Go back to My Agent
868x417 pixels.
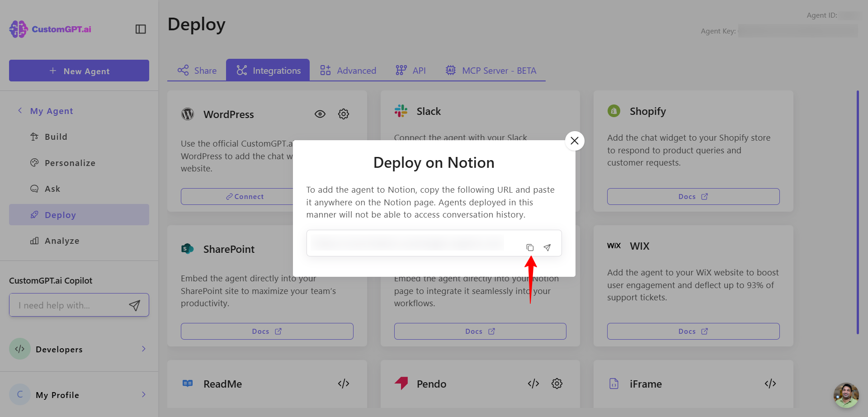pyautogui.click(x=45, y=111)
